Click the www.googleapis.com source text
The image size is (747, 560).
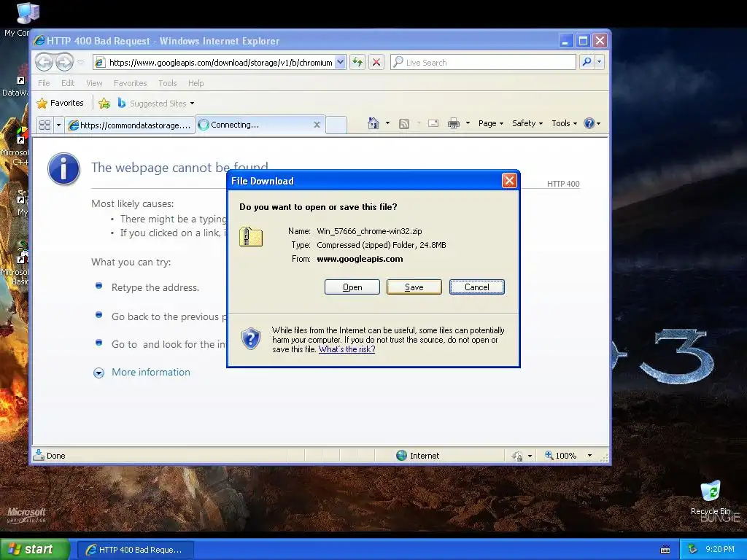coord(360,259)
